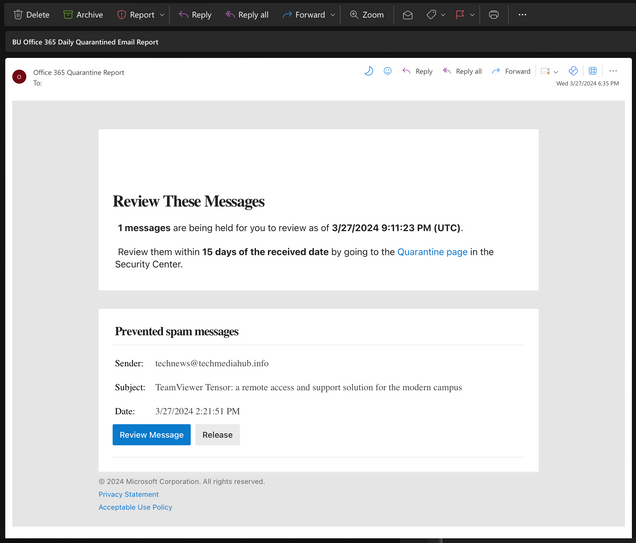The width and height of the screenshot is (636, 543).
Task: Click the Review Message button
Action: (x=151, y=435)
